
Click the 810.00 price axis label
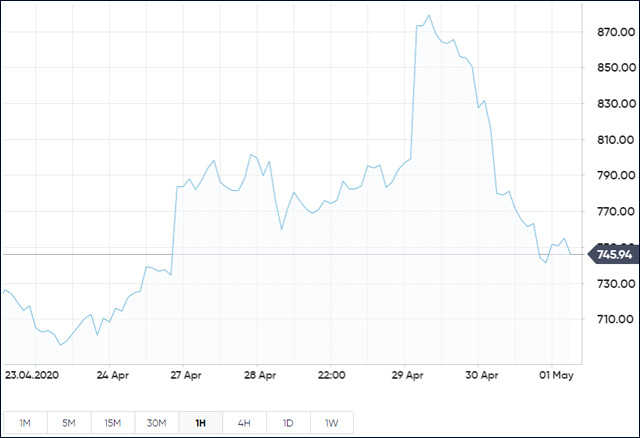[x=610, y=140]
